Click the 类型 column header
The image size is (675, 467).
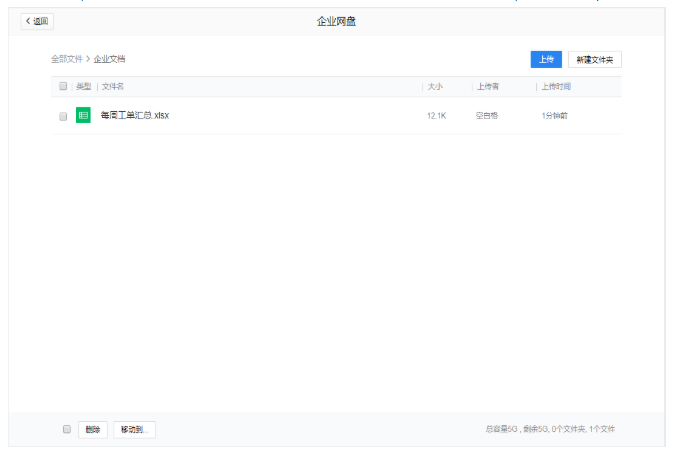[83, 87]
